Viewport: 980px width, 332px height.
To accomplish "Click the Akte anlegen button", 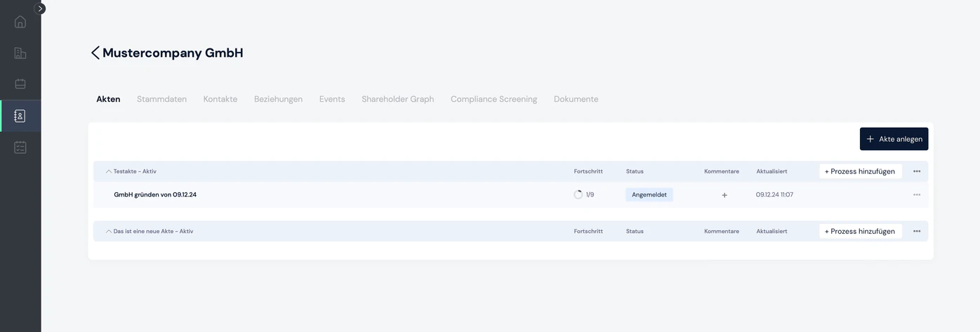I will tap(894, 139).
